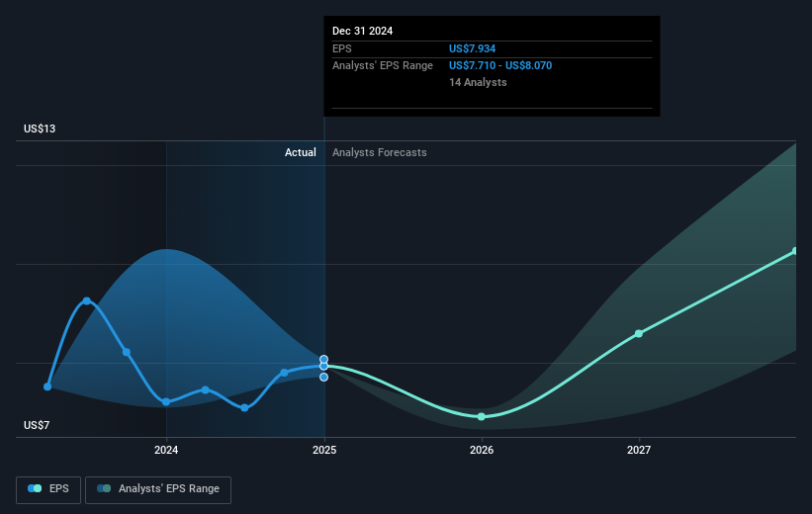Click the 'Actual' section label
812x514 pixels.
(301, 152)
